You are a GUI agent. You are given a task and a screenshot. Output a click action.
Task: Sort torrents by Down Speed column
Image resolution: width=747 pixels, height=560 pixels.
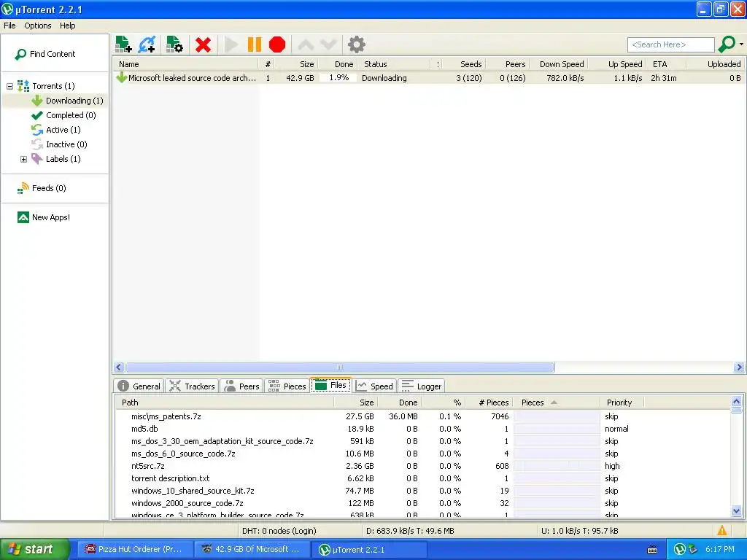click(x=558, y=64)
